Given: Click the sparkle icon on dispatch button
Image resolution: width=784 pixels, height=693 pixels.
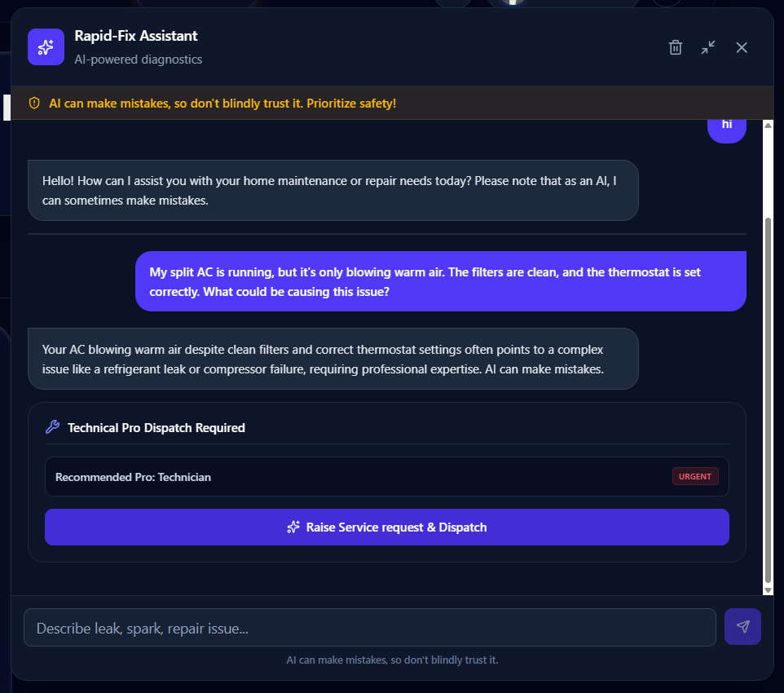Looking at the screenshot, I should pyautogui.click(x=293, y=527).
